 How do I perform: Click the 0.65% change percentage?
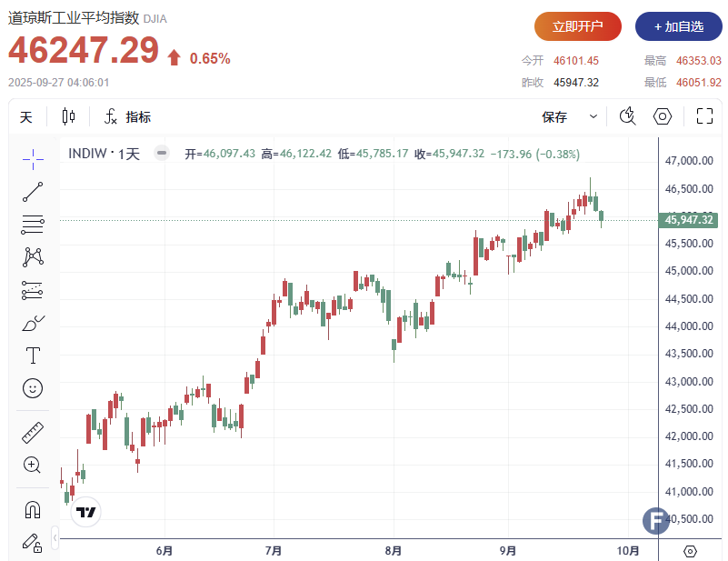[x=210, y=58]
